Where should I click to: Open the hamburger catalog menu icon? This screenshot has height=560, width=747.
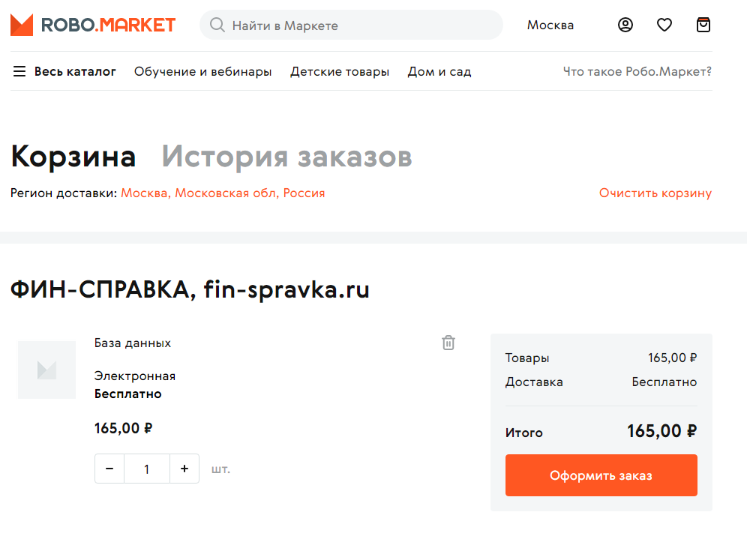[19, 72]
